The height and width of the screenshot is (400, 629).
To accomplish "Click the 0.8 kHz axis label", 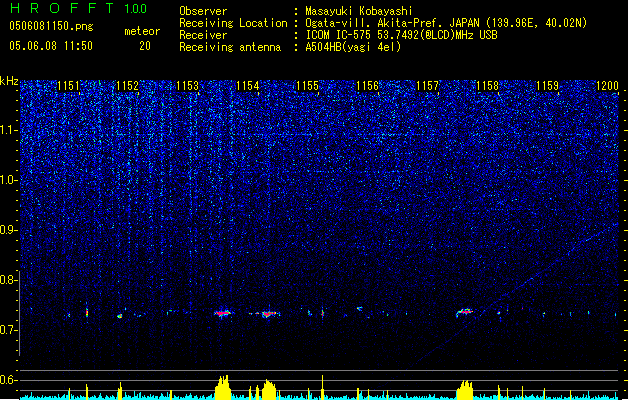I will (x=8, y=280).
